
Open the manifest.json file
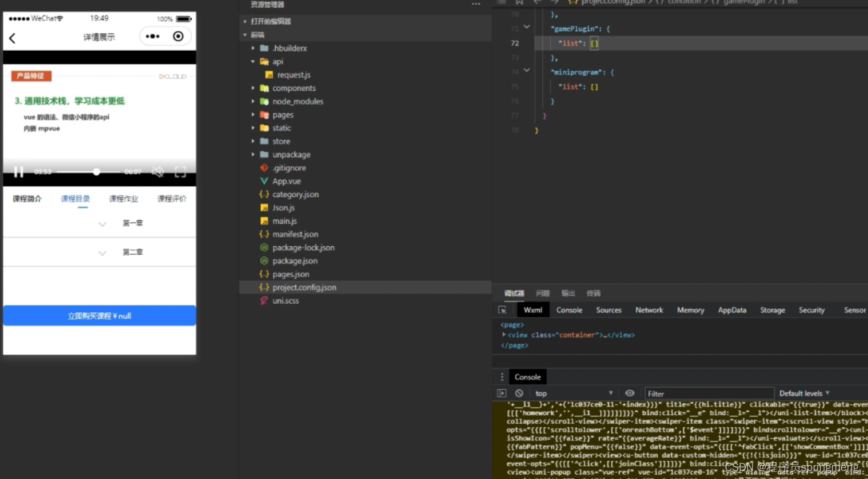pos(295,234)
